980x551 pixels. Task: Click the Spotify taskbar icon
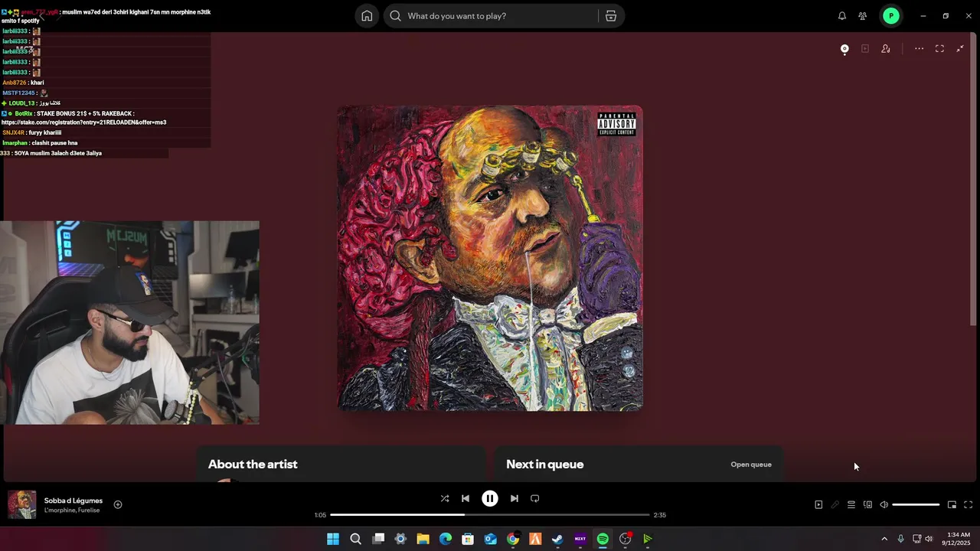click(603, 539)
